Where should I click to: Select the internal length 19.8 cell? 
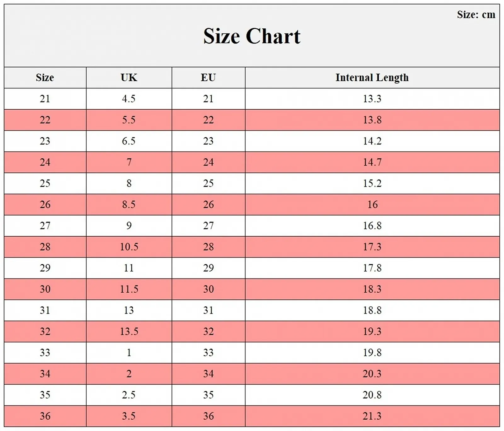click(x=372, y=353)
